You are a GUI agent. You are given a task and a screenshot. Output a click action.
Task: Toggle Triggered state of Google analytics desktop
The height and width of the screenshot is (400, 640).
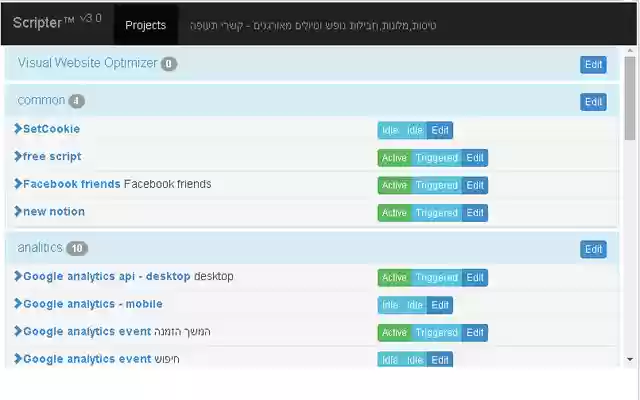[x=437, y=278]
